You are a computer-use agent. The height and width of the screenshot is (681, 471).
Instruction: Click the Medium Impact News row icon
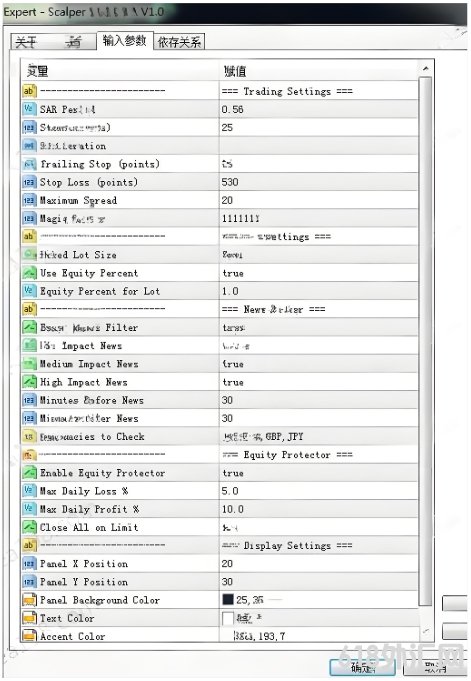29,364
